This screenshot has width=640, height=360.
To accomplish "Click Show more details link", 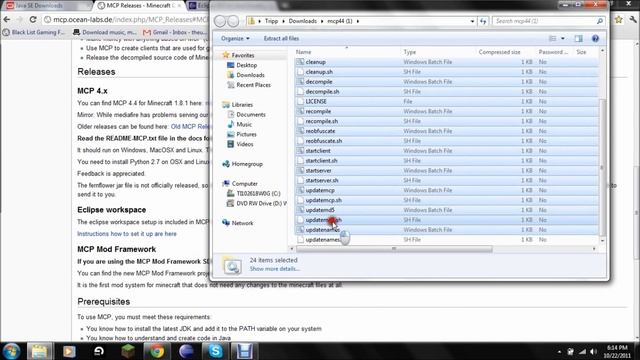I will coord(274,269).
